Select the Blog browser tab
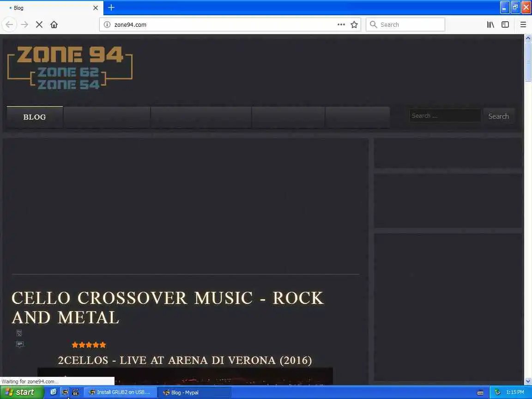Viewport: 532px width, 399px height. [x=52, y=7]
